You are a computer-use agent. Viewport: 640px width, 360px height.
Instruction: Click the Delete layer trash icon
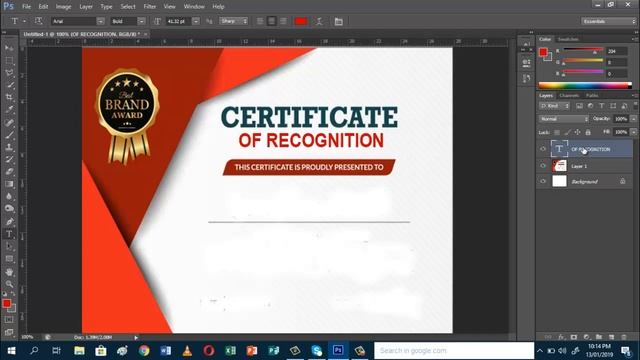pyautogui.click(x=624, y=337)
